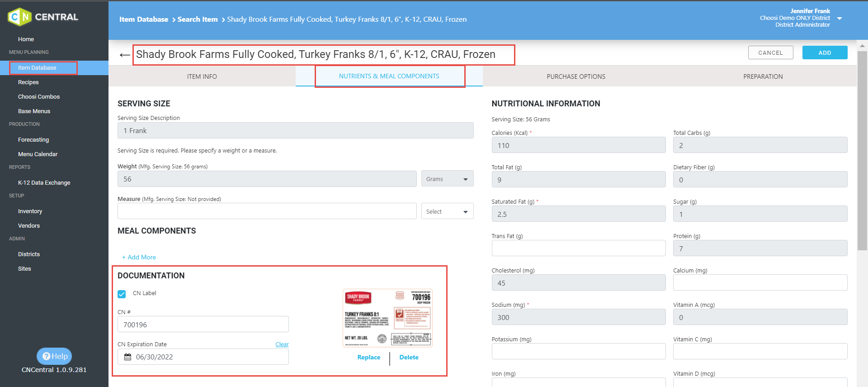Click the Total Fat field
Image resolution: width=868 pixels, height=387 pixels.
(579, 180)
